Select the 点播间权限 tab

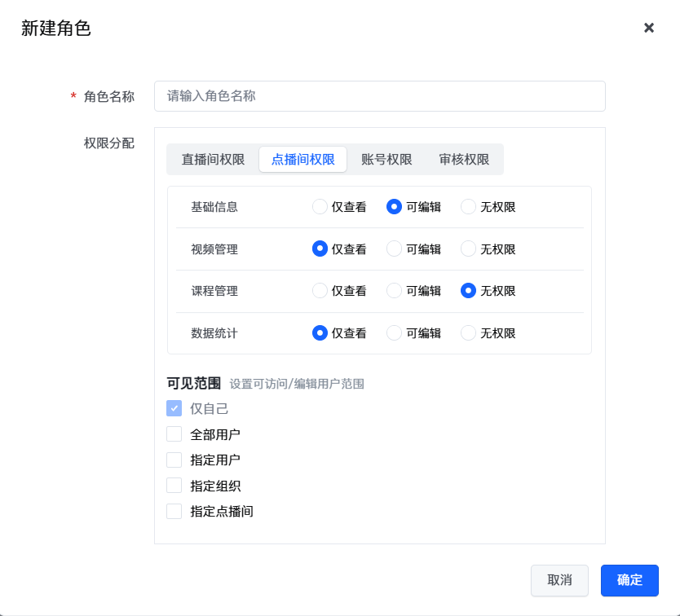302,160
